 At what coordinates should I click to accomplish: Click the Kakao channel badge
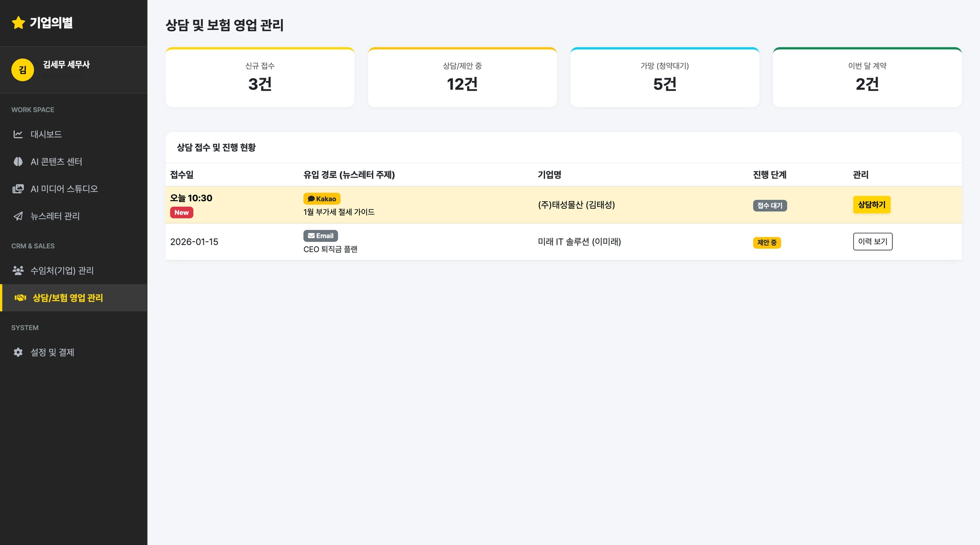click(322, 199)
